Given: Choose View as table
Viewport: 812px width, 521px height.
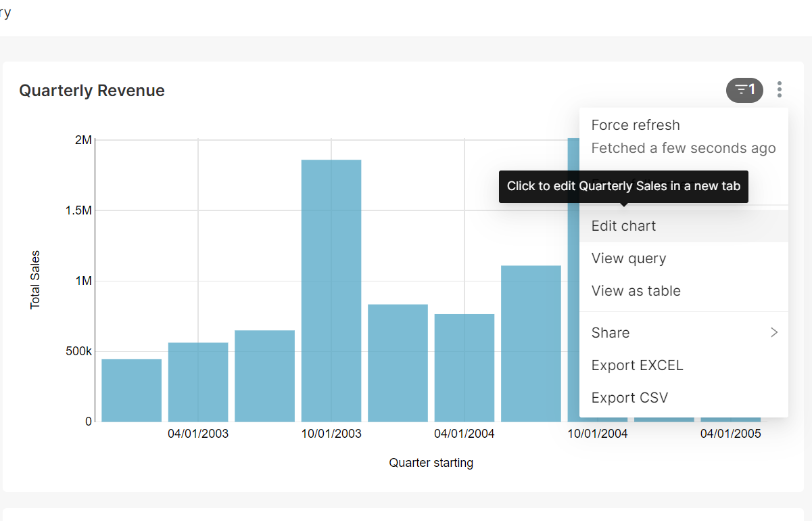Looking at the screenshot, I should 636,290.
